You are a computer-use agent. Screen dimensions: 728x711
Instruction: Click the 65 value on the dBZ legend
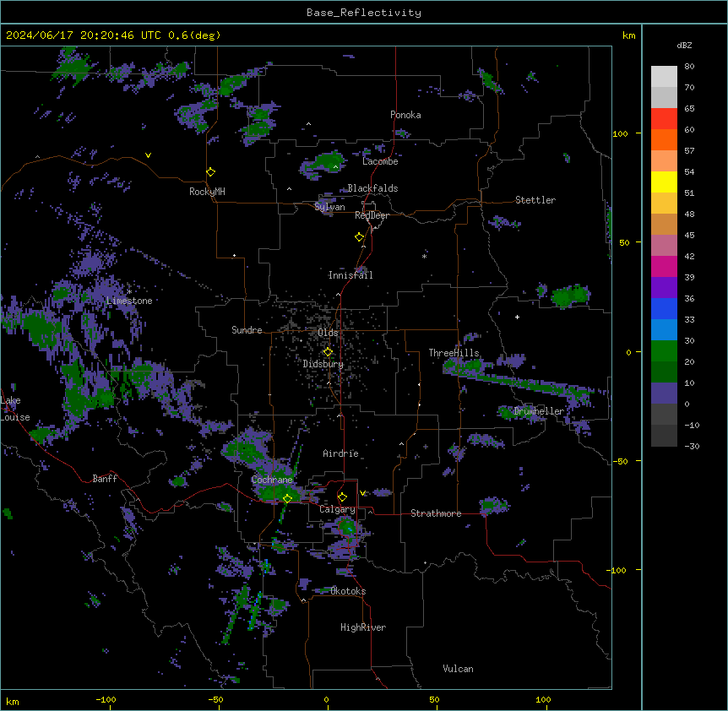(689, 109)
